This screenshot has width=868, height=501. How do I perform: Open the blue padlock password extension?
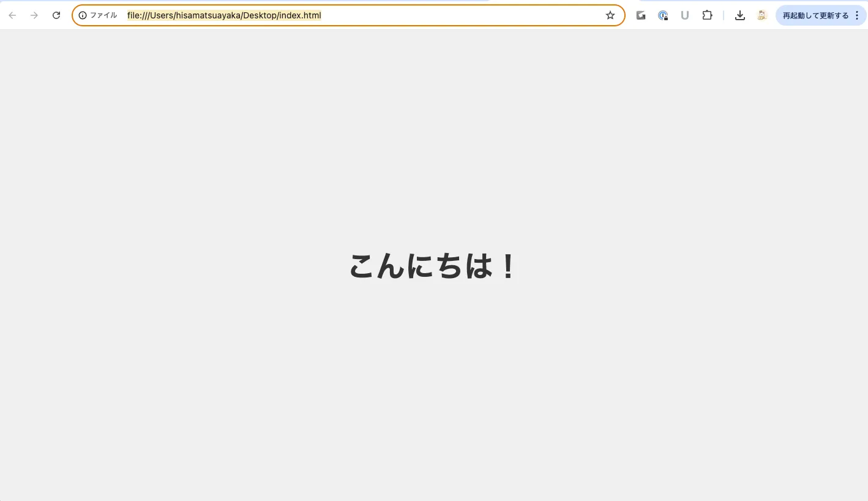[663, 15]
